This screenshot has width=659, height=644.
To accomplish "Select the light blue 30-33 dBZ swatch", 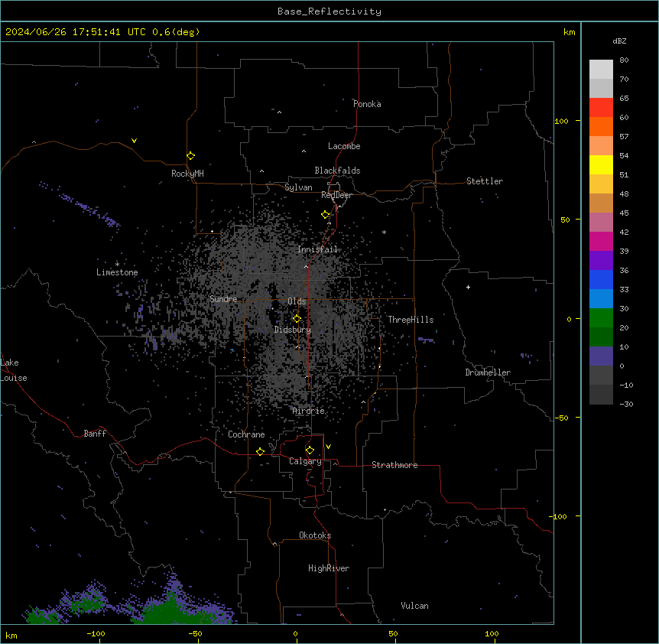I will (x=601, y=299).
